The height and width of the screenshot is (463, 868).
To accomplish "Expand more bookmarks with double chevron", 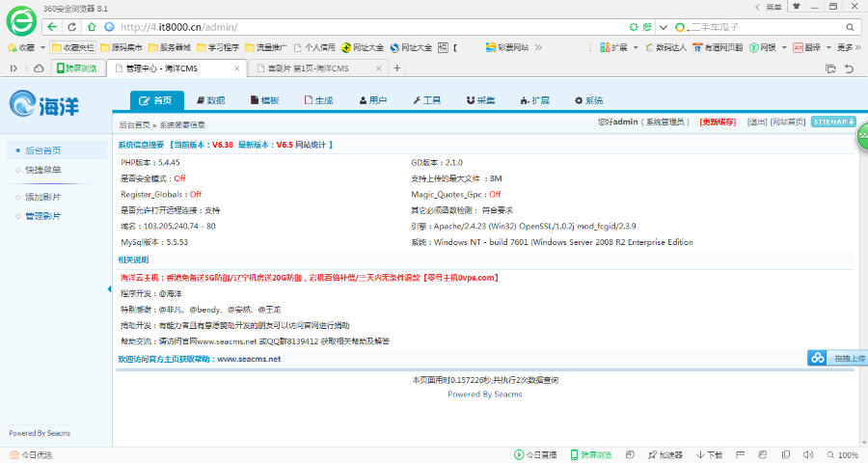I will point(538,47).
